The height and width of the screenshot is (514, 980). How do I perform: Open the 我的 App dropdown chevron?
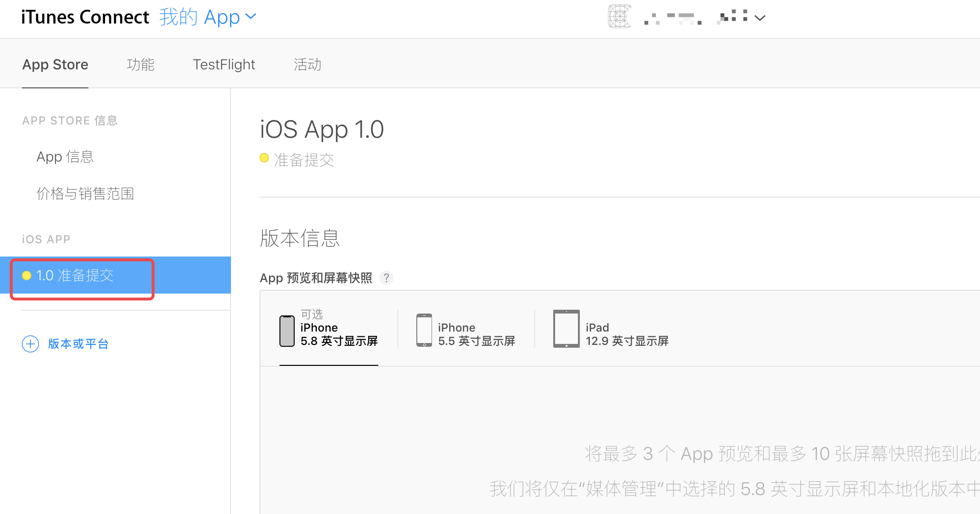(250, 17)
